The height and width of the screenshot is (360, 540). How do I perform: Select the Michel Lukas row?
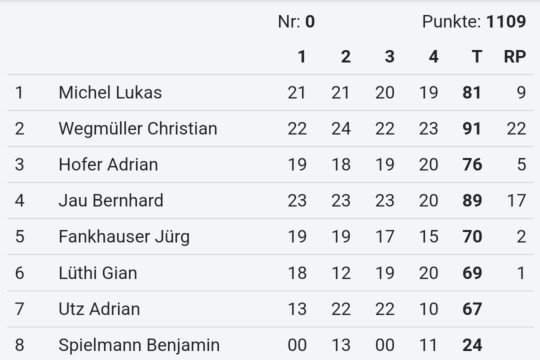click(270, 93)
